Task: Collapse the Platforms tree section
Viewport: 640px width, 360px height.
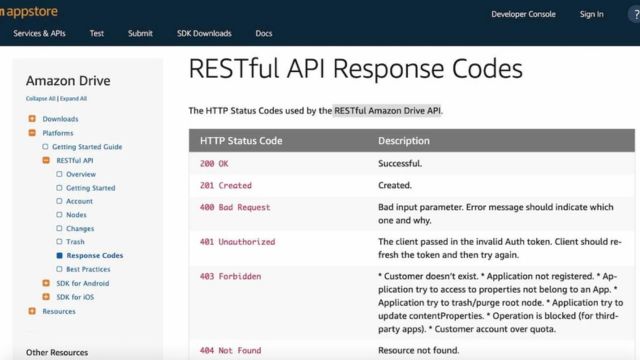Action: (32, 133)
